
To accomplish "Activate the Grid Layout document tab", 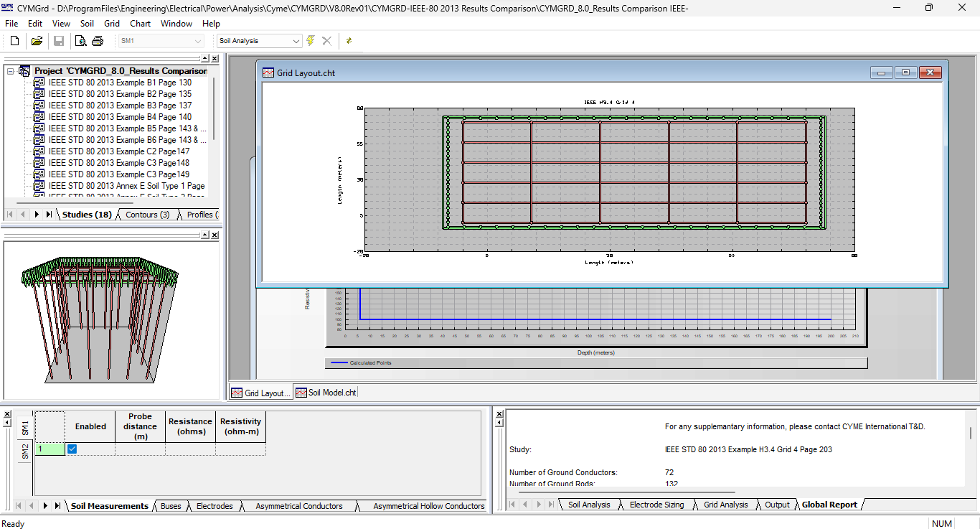I will 260,393.
